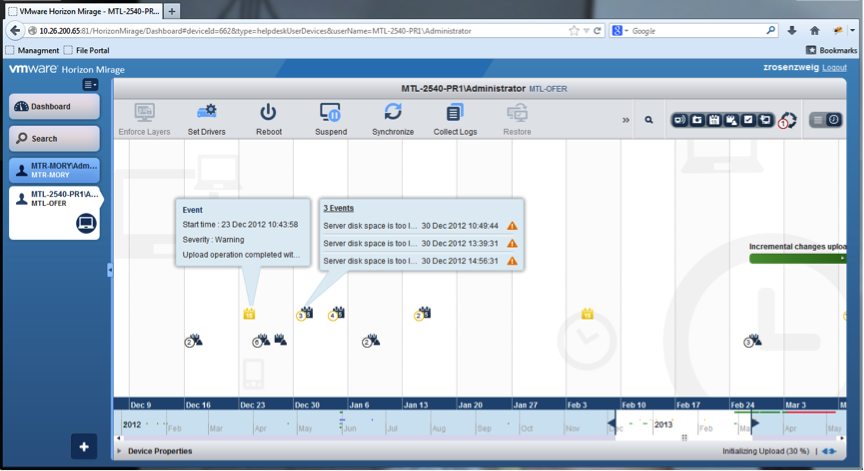Screen dimensions: 864x471
Task: Click the 2-event cluster marker near Jan 13
Action: 423,313
